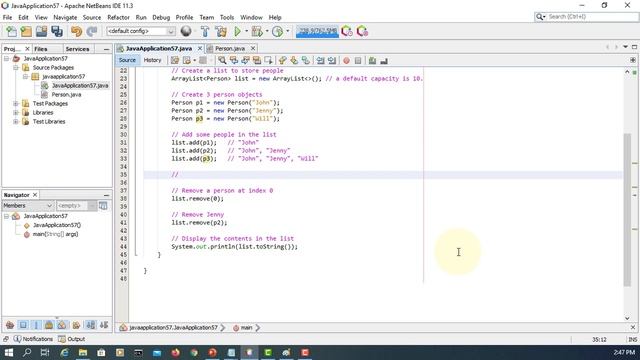The height and width of the screenshot is (360, 640).
Task: Click the Previous Bookmark editor icon
Action: click(282, 60)
